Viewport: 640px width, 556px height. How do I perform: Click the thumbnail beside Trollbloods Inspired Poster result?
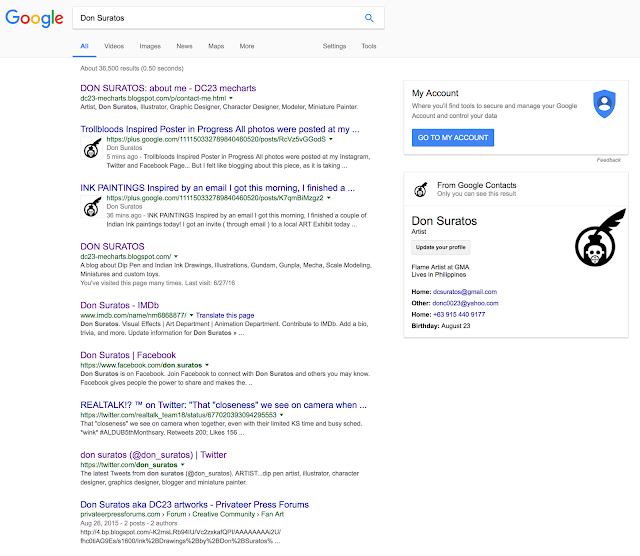92,148
